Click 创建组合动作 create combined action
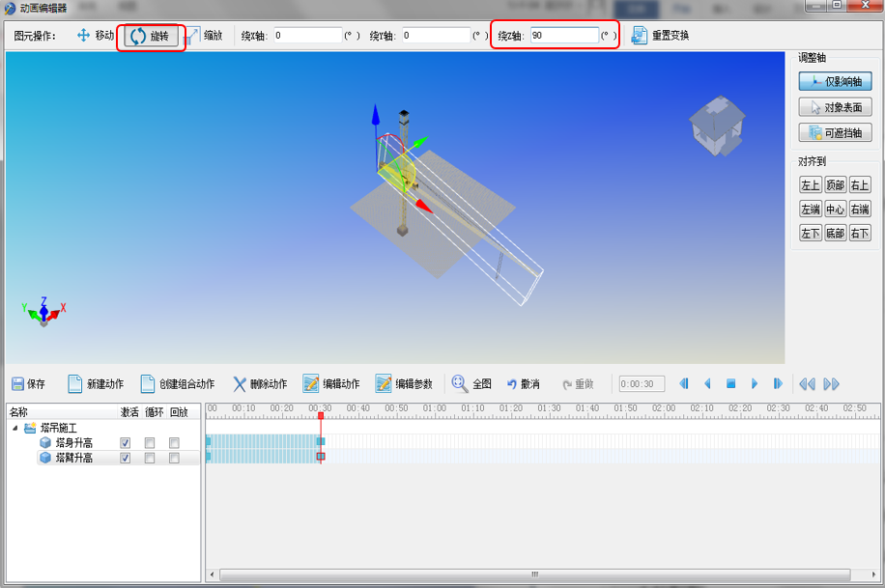 click(x=178, y=383)
